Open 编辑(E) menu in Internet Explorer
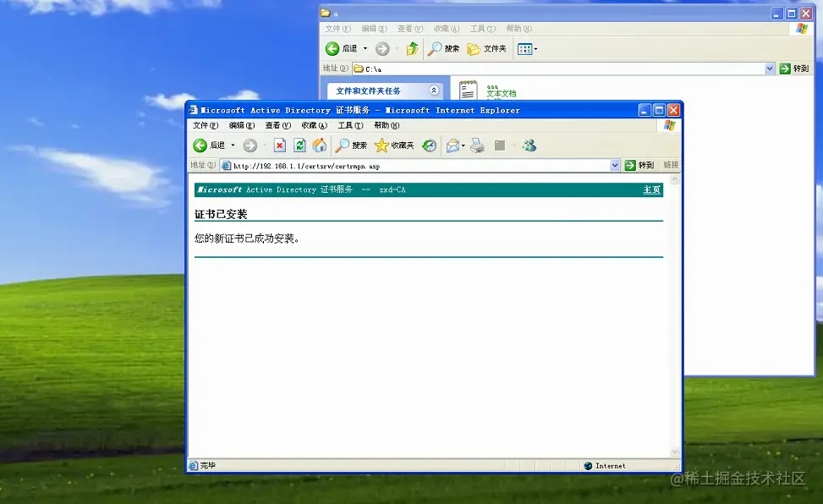This screenshot has height=504, width=823. (x=241, y=125)
